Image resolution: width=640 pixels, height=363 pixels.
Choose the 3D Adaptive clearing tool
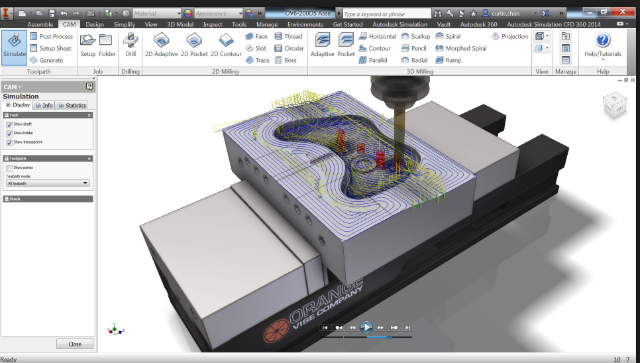(322, 45)
